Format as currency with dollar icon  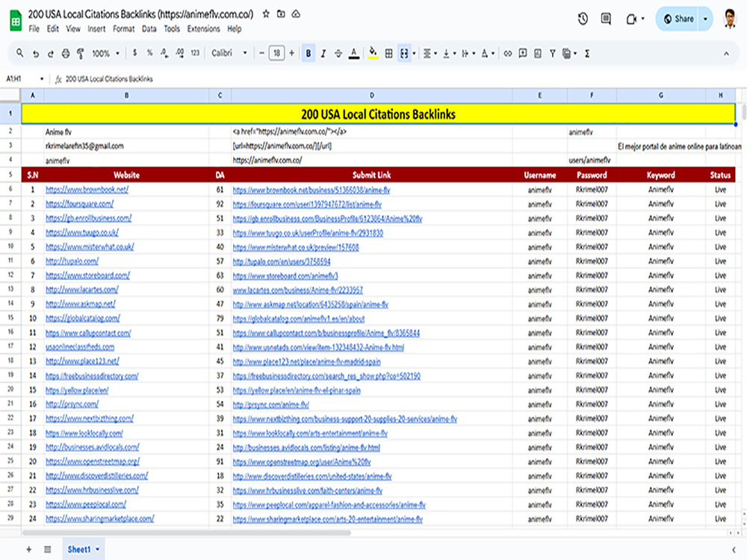click(x=134, y=53)
